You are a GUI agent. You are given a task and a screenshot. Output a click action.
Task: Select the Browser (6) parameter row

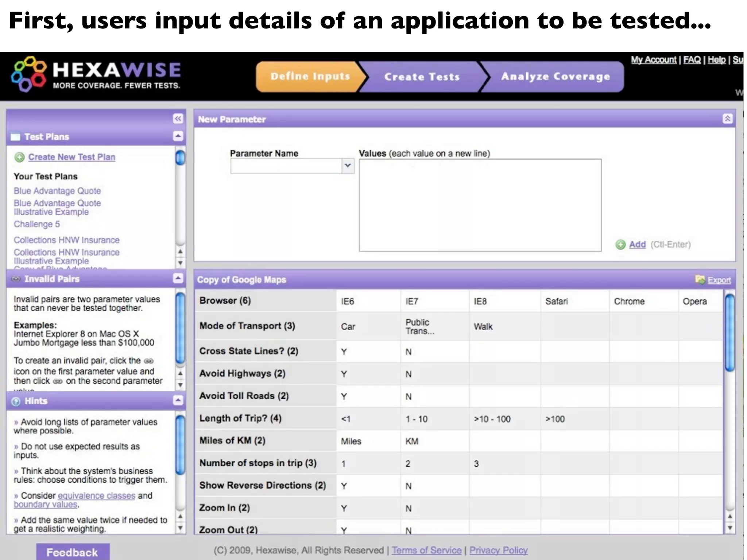click(266, 301)
